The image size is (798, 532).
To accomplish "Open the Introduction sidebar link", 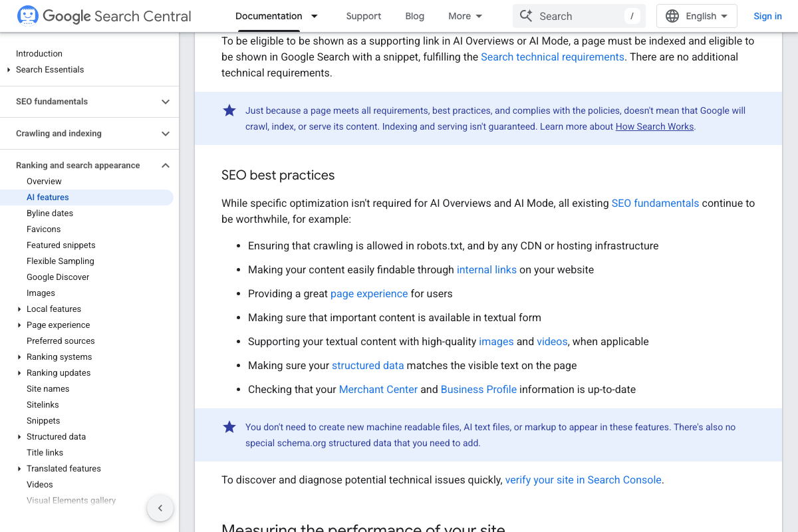I will click(39, 54).
